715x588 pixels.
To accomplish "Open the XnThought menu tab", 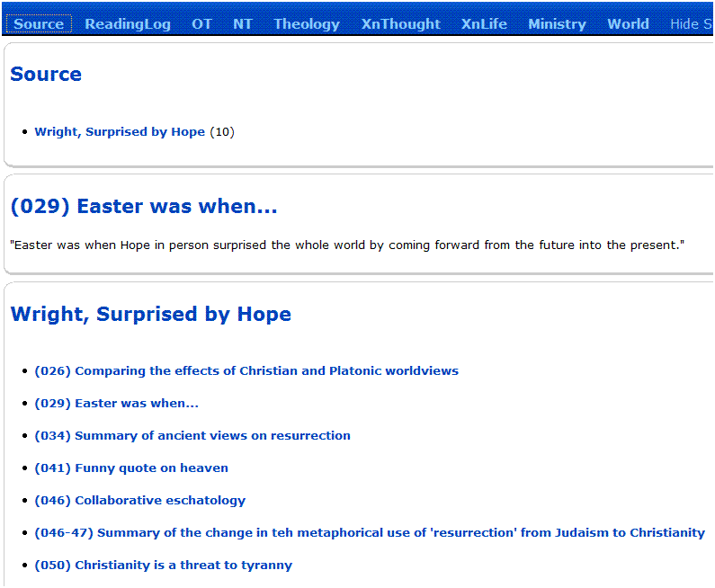I will click(x=401, y=24).
